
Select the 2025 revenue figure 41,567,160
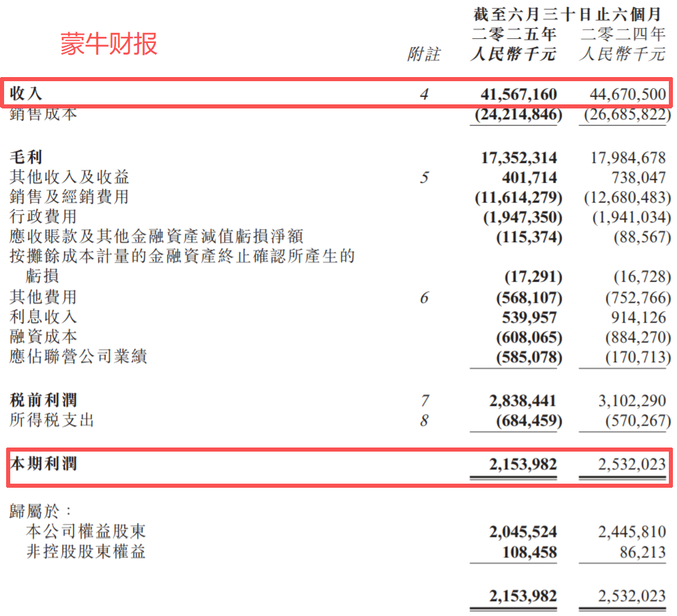(x=518, y=94)
